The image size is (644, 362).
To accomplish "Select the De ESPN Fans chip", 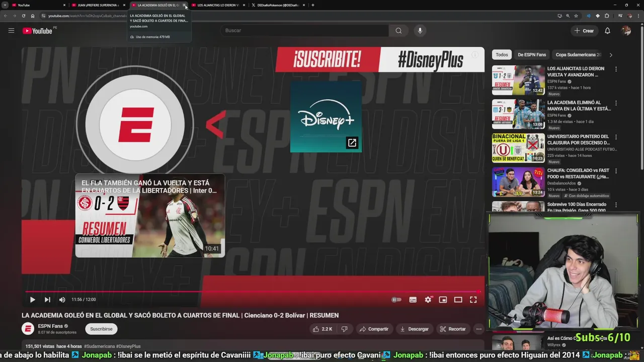I will click(x=532, y=55).
